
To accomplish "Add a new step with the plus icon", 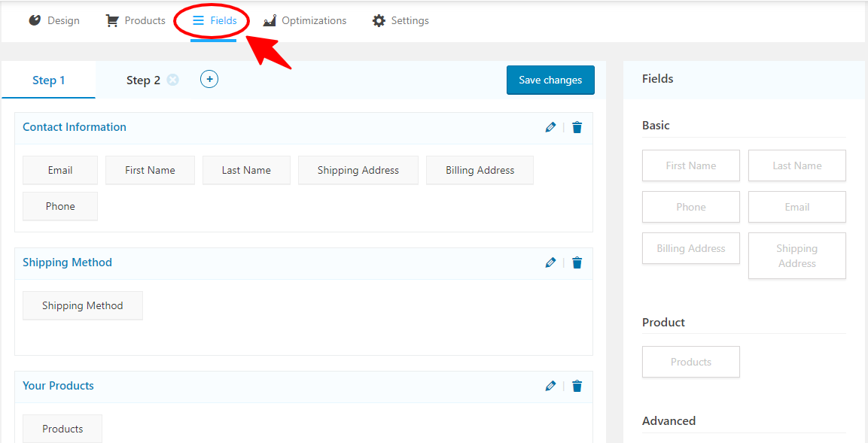I will (x=209, y=80).
